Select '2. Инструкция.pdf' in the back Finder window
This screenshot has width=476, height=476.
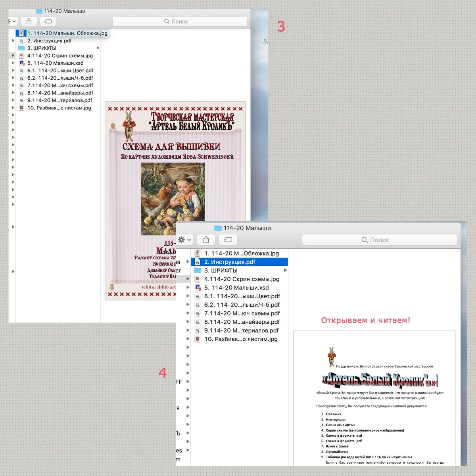50,41
